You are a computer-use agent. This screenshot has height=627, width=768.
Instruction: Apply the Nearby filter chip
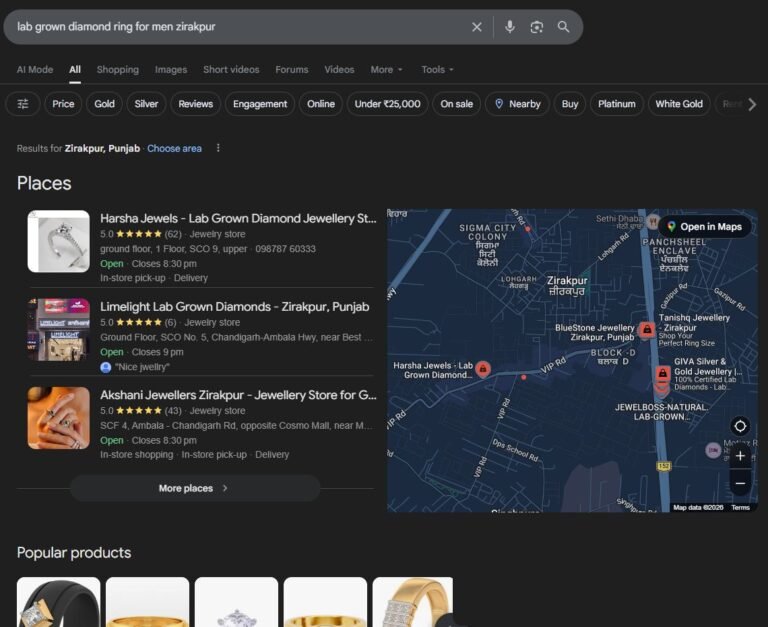coord(517,104)
